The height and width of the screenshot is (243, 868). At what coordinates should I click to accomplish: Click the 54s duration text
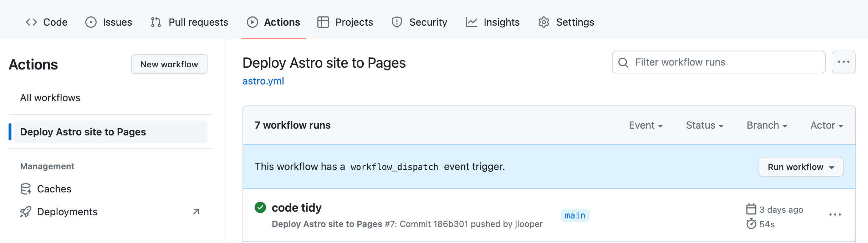click(767, 224)
